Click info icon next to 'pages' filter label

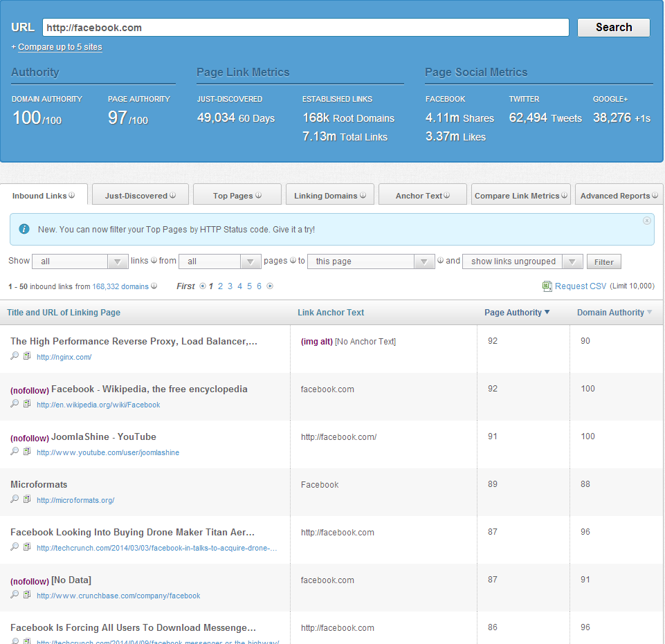293,260
